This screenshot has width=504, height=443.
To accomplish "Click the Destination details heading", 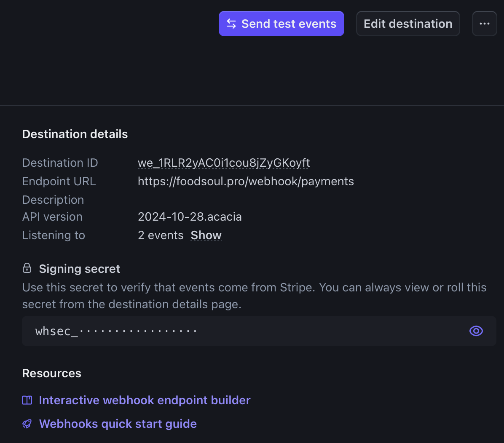I will (75, 134).
